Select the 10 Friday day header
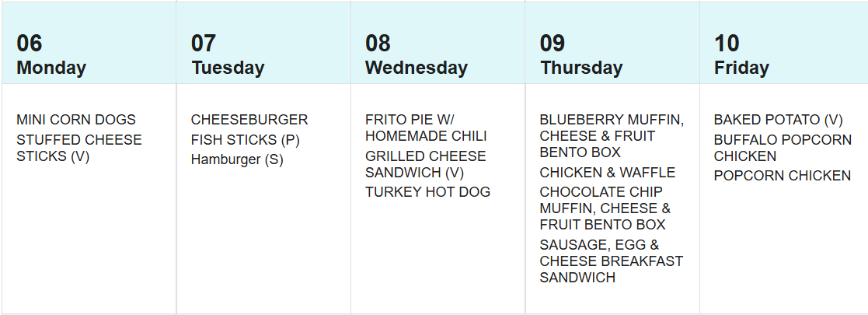Viewport: 868px width, 315px height. click(x=741, y=54)
